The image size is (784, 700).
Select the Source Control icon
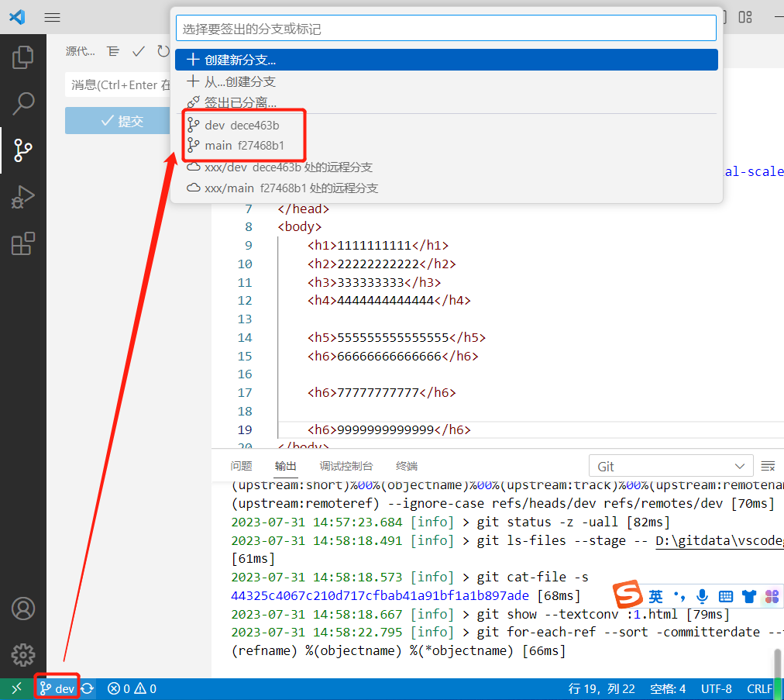23,150
